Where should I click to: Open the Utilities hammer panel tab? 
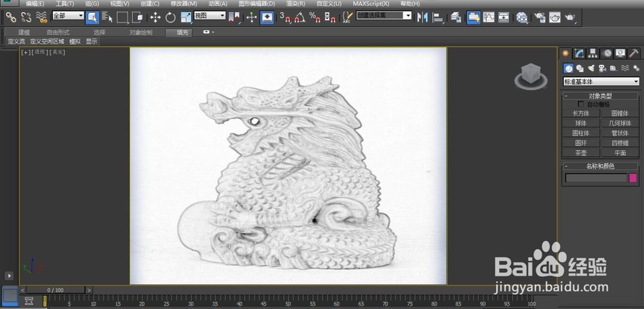tap(634, 53)
